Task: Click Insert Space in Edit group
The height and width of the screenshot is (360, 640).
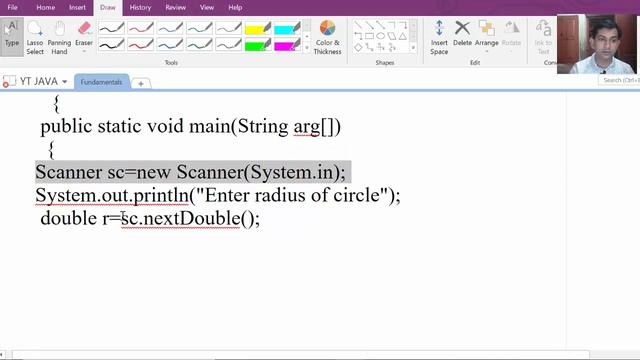Action: [439, 37]
